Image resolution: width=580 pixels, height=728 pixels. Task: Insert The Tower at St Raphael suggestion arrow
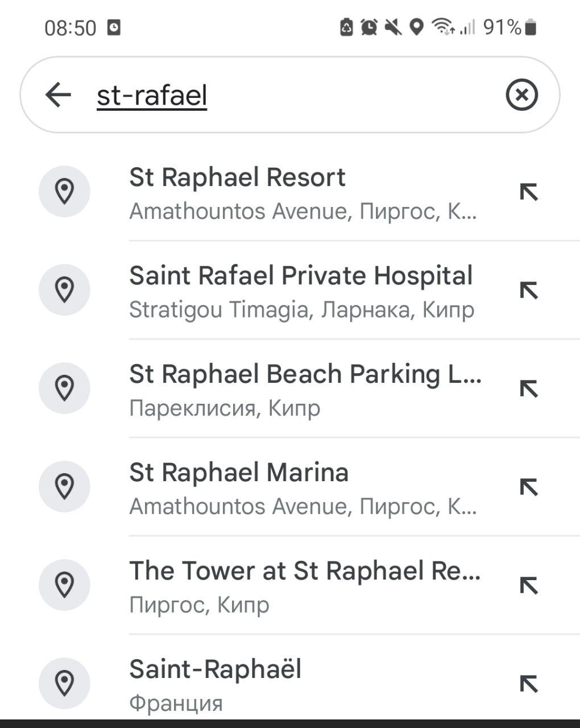pyautogui.click(x=528, y=586)
